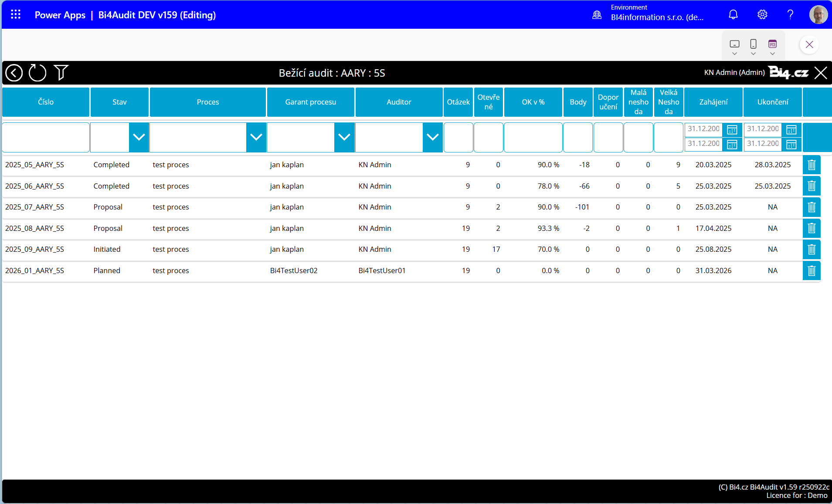Expand the Stav filter dropdown
The image size is (832, 504).
pyautogui.click(x=139, y=137)
